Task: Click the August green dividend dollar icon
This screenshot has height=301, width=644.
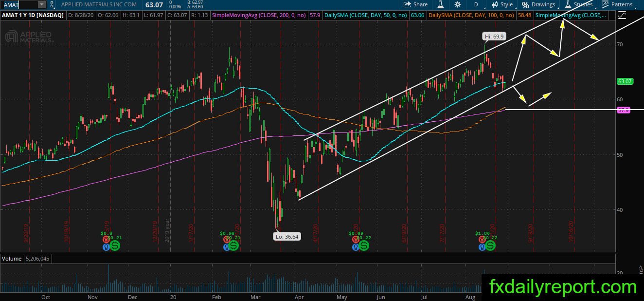Action: tap(490, 245)
